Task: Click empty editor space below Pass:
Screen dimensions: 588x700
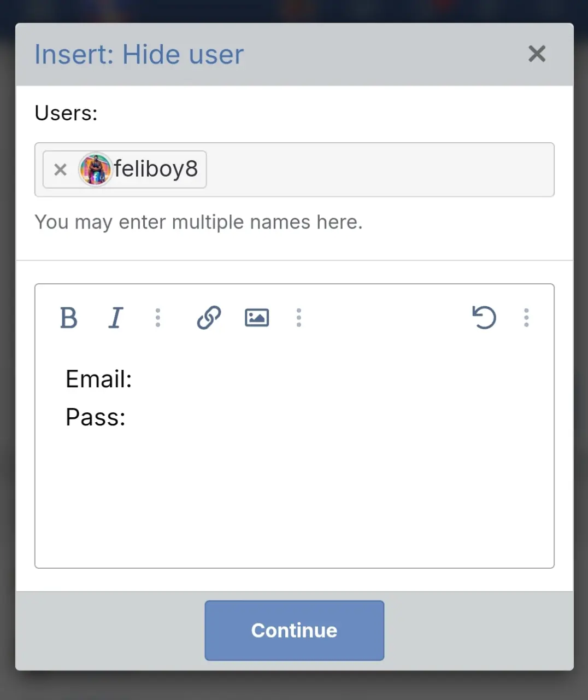Action: (x=295, y=498)
